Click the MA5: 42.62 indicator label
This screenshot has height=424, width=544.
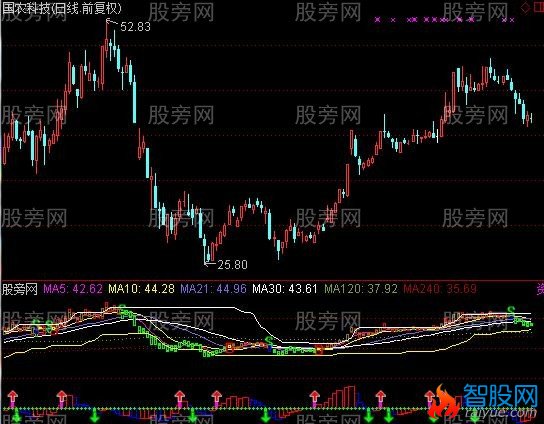pos(73,289)
